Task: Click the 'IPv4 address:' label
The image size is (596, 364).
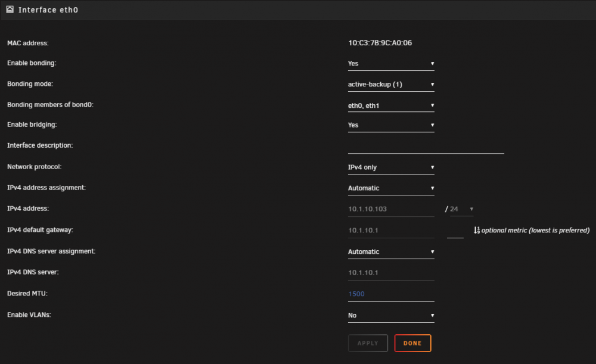Action: pos(28,209)
